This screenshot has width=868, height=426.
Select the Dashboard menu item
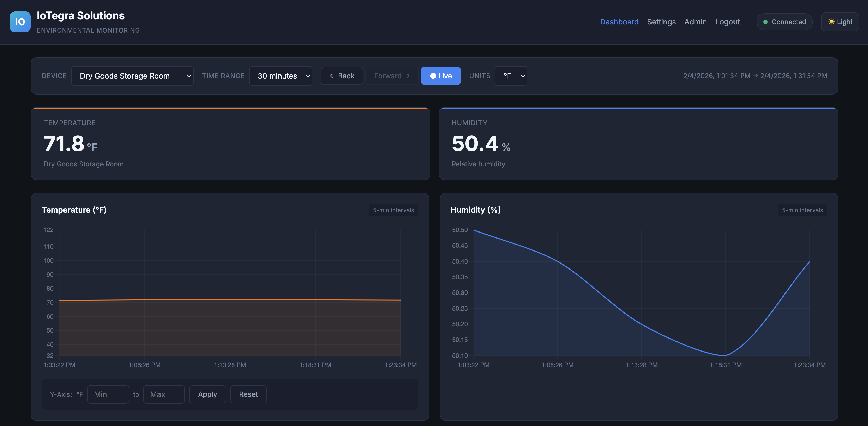[x=619, y=22]
